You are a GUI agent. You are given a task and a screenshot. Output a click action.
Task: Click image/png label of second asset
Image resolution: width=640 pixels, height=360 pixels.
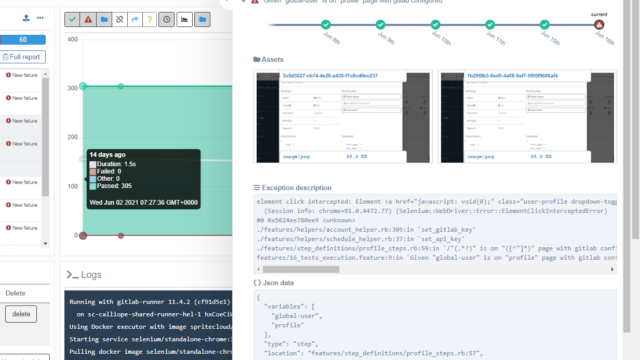tap(480, 156)
